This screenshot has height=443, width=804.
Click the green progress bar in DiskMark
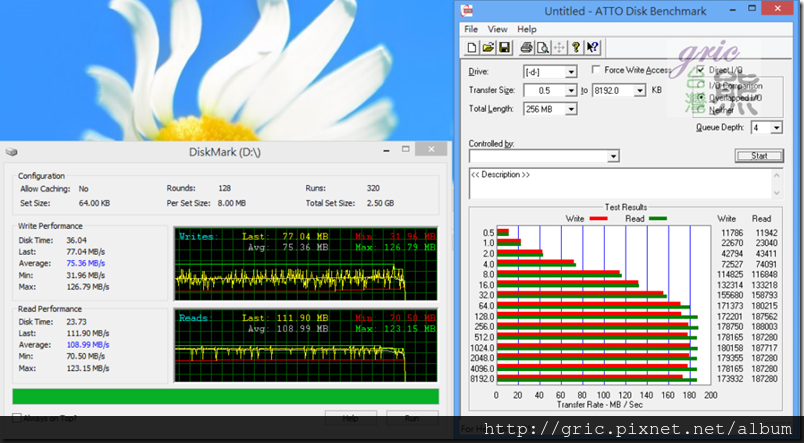click(x=226, y=396)
